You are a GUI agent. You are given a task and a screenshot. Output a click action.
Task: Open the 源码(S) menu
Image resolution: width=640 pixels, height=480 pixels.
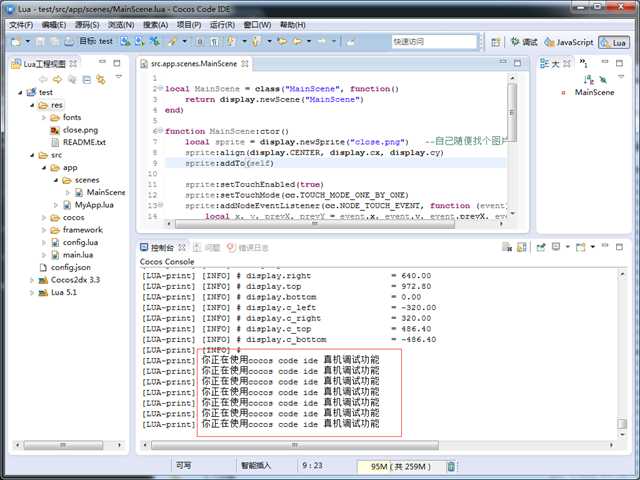tap(87, 25)
